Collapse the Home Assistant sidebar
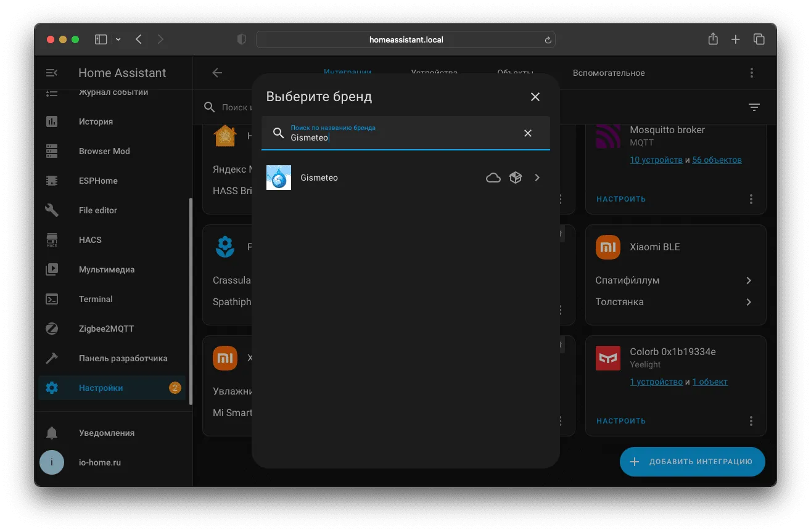Viewport: 811px width, 532px height. (x=52, y=73)
